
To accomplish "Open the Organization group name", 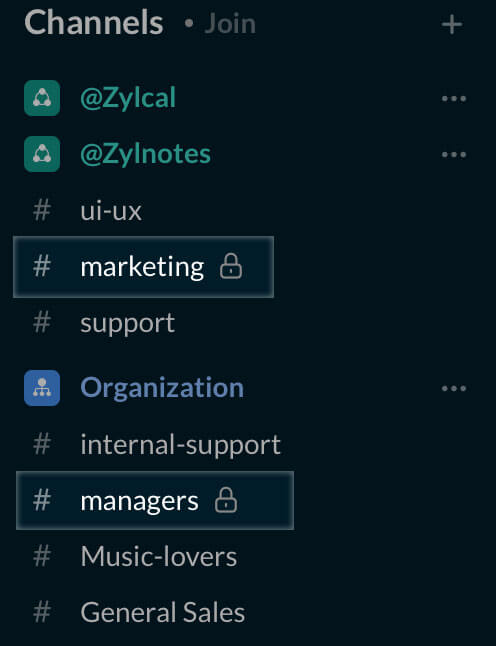I will (x=162, y=389).
